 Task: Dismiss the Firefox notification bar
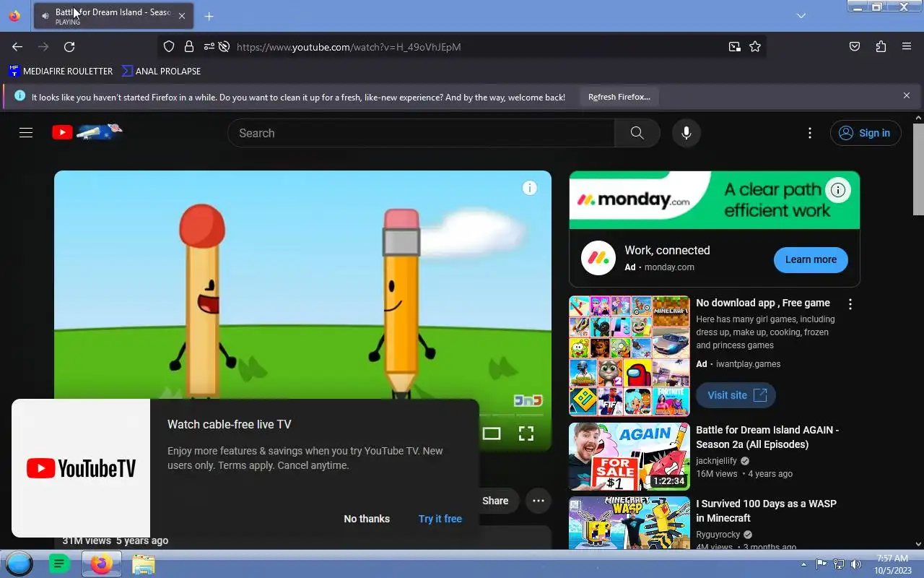click(907, 95)
